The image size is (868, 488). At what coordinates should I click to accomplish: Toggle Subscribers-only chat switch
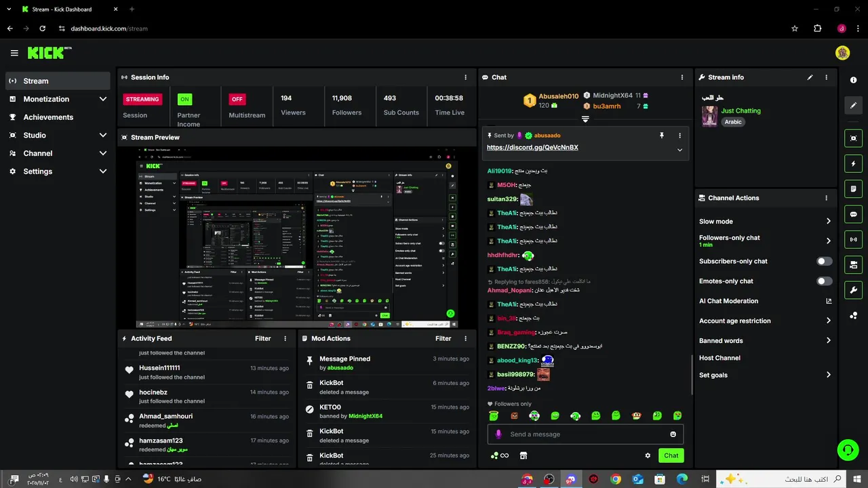824,261
